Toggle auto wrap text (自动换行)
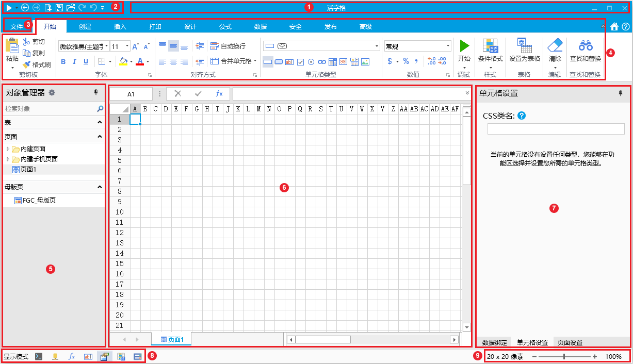 pos(228,46)
